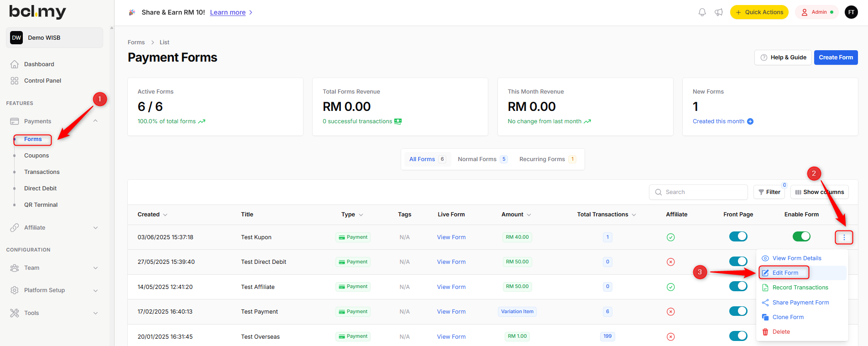Viewport: 868px width, 346px height.
Task: Select Share Payment Form menu entry
Action: tap(803, 303)
